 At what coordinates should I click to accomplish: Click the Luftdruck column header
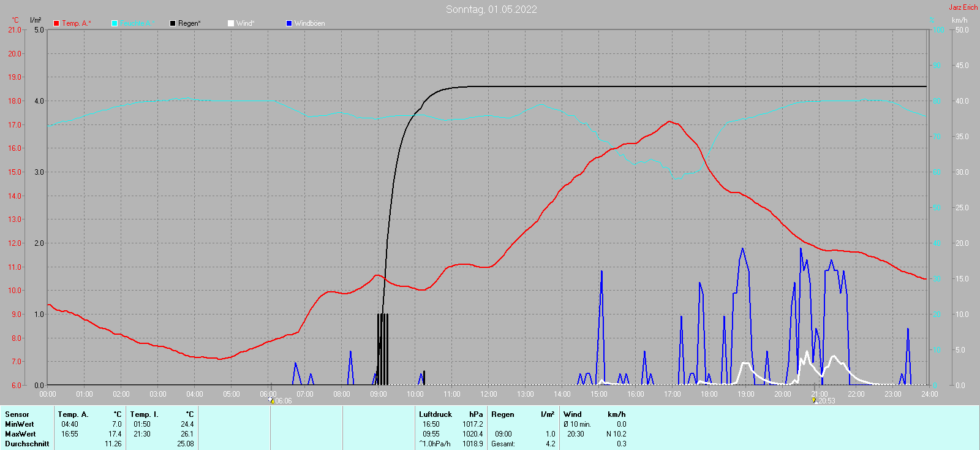[435, 414]
